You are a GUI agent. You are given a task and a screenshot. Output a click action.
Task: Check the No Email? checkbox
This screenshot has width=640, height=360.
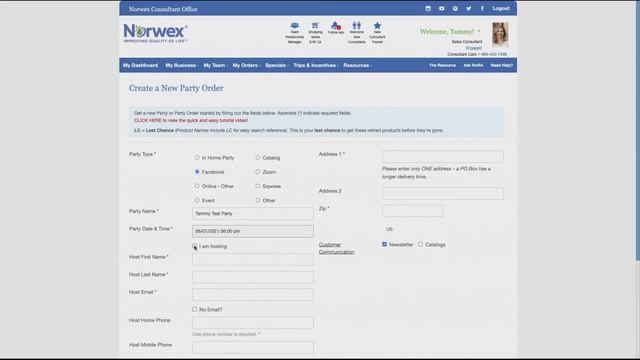pos(195,309)
